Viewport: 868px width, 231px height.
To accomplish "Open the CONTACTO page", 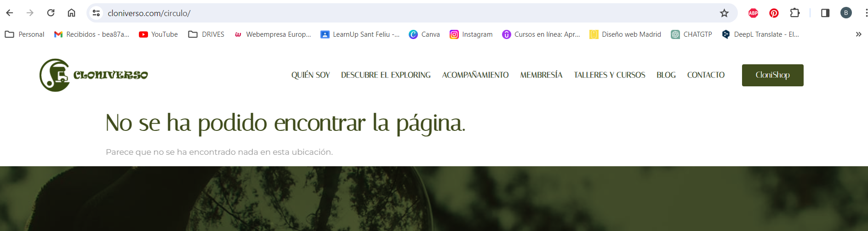I will [706, 75].
